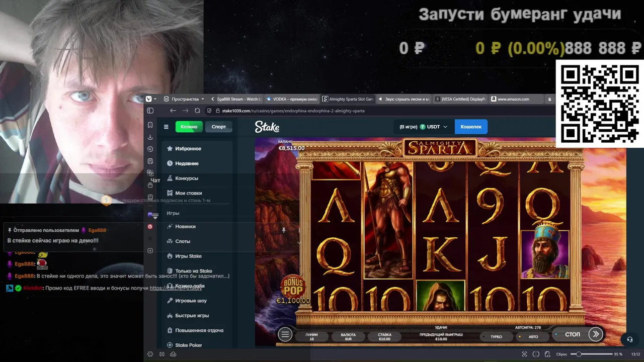Click the Валюта EUR currency selector
Viewport: 644px width, 362px height.
pyautogui.click(x=348, y=336)
